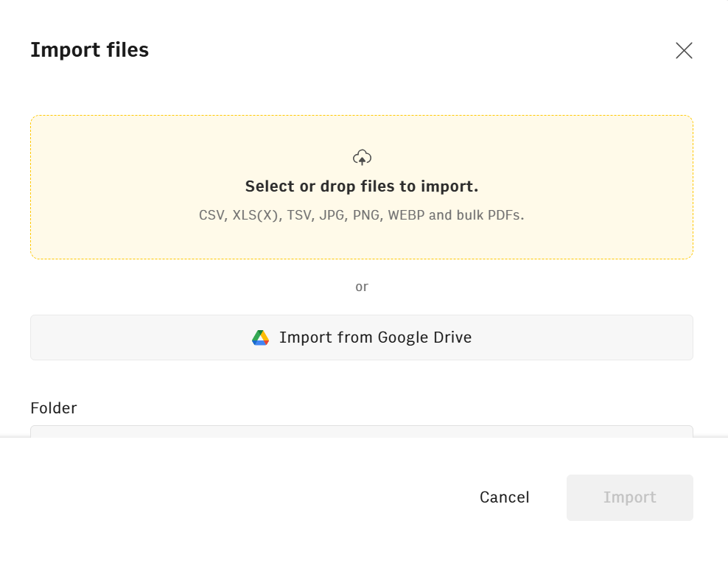Screen dimensions: 728x563
Task: Click the yellow segment of the Drive logo
Action: point(265,335)
